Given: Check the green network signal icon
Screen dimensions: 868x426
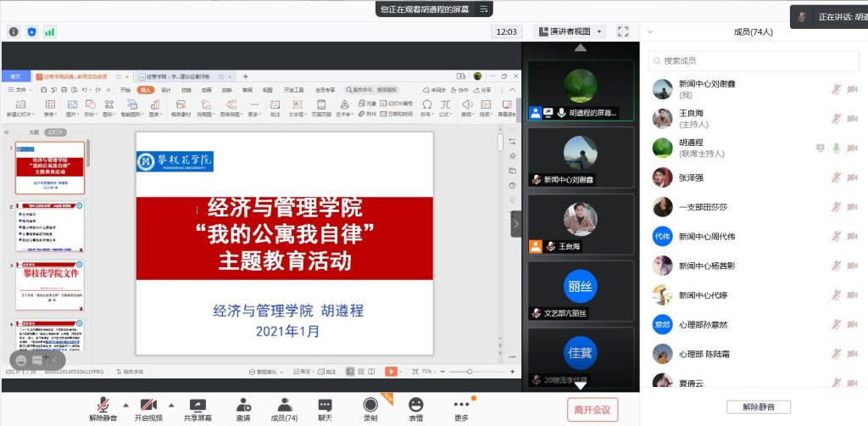Looking at the screenshot, I should (50, 31).
